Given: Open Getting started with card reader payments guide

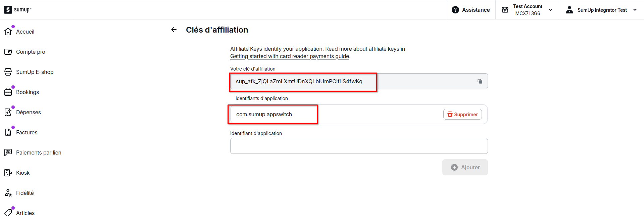Looking at the screenshot, I should pos(289,56).
